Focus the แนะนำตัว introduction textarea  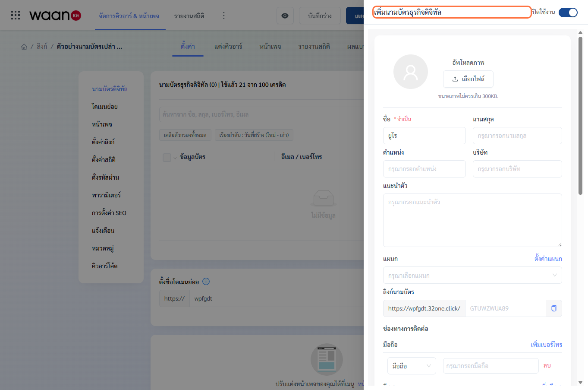(472, 220)
